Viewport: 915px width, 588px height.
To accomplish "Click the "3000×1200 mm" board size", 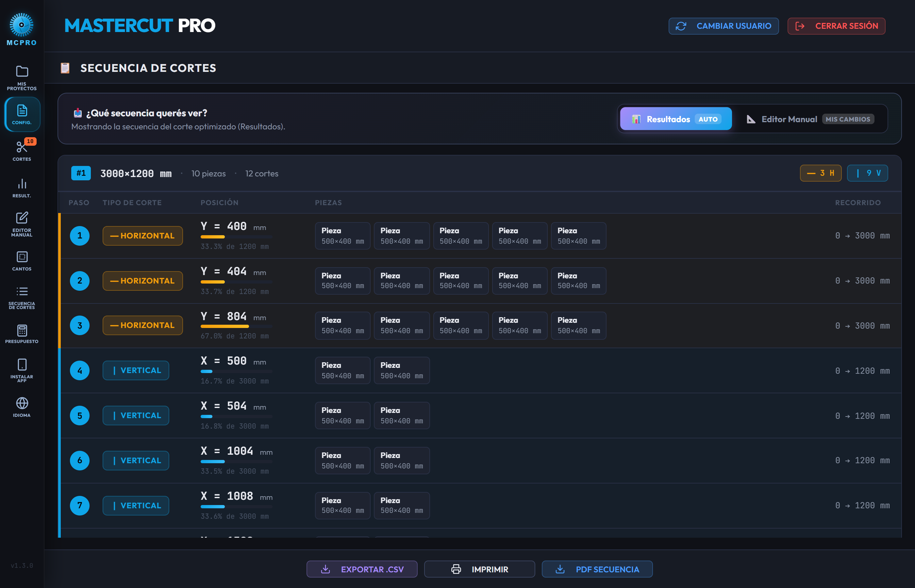I will tap(136, 174).
